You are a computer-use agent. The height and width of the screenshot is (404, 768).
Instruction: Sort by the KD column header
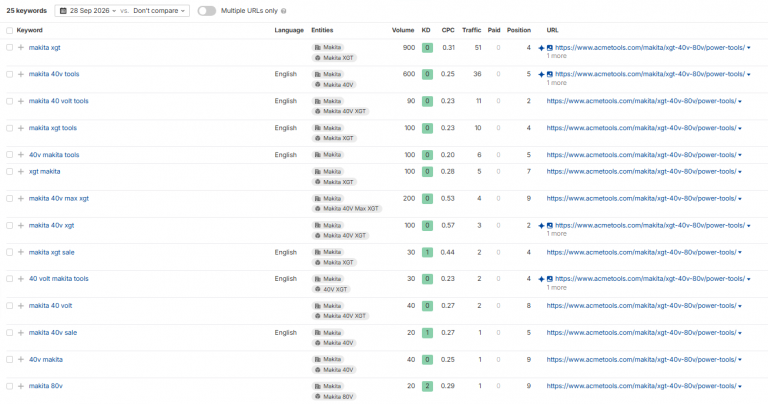[426, 30]
